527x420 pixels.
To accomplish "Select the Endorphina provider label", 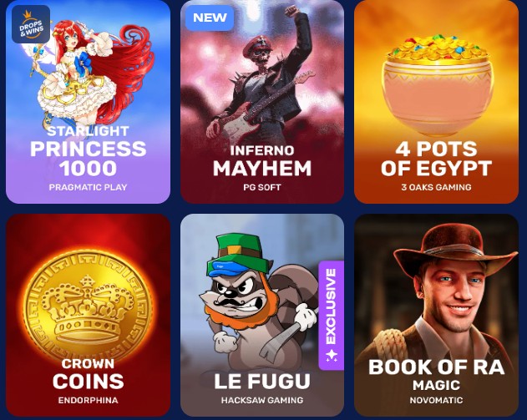I will (x=88, y=400).
